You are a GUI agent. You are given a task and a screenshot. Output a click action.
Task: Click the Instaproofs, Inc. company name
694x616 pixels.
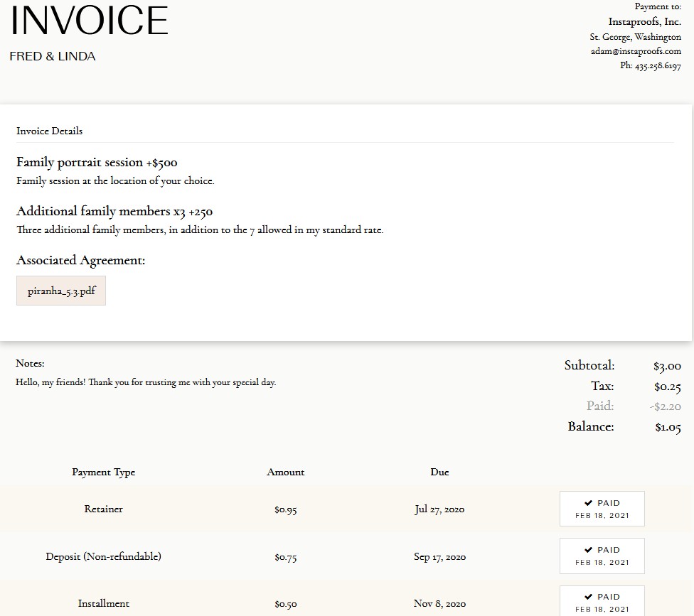pyautogui.click(x=644, y=21)
